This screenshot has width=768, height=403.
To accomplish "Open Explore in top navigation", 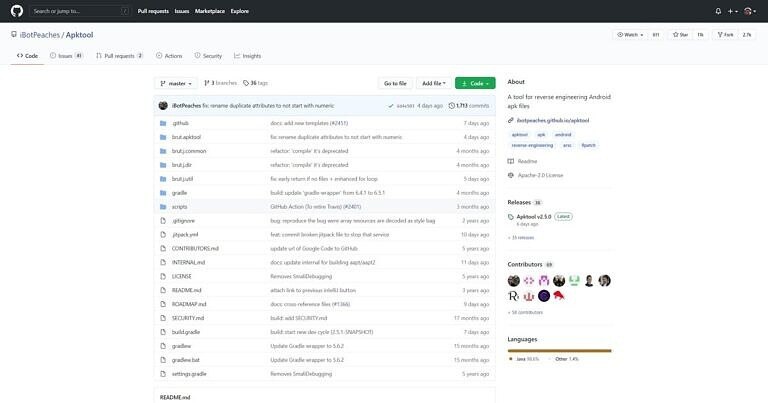I will pos(240,11).
